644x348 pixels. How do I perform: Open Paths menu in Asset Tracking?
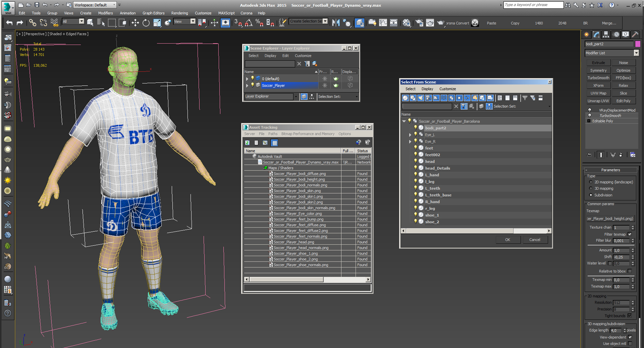tap(273, 134)
